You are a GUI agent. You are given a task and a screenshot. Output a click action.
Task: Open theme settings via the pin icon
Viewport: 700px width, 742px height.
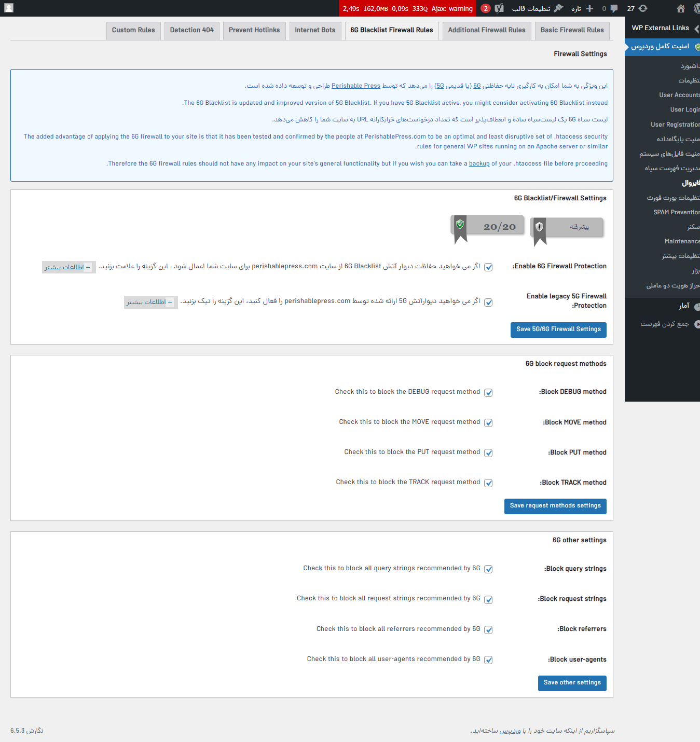pos(558,8)
